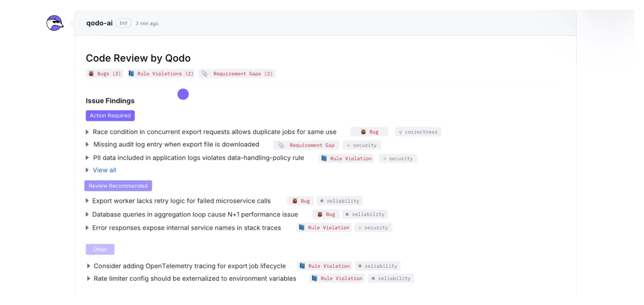Click the Error responses expose internal service text
This screenshot has width=644, height=305.
point(187,228)
